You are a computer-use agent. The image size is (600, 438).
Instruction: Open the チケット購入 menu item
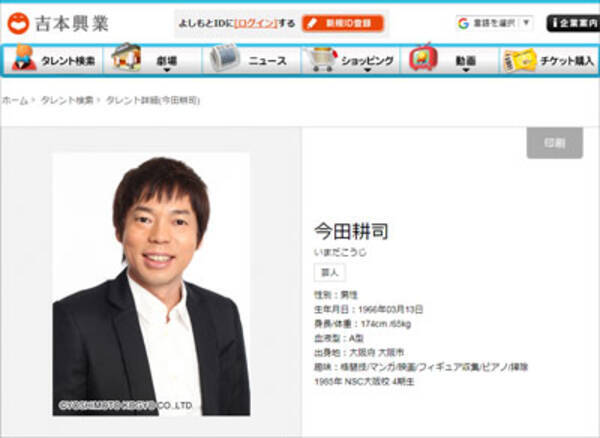coord(567,61)
